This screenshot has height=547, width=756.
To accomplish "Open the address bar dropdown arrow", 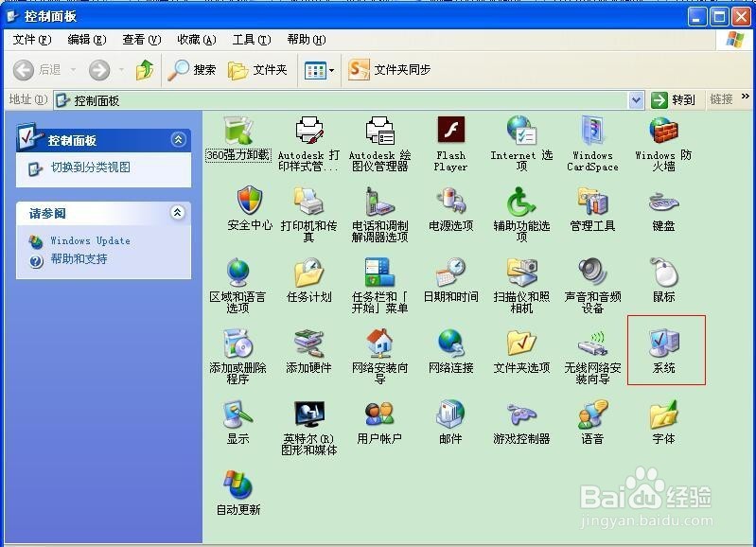I will [637, 100].
